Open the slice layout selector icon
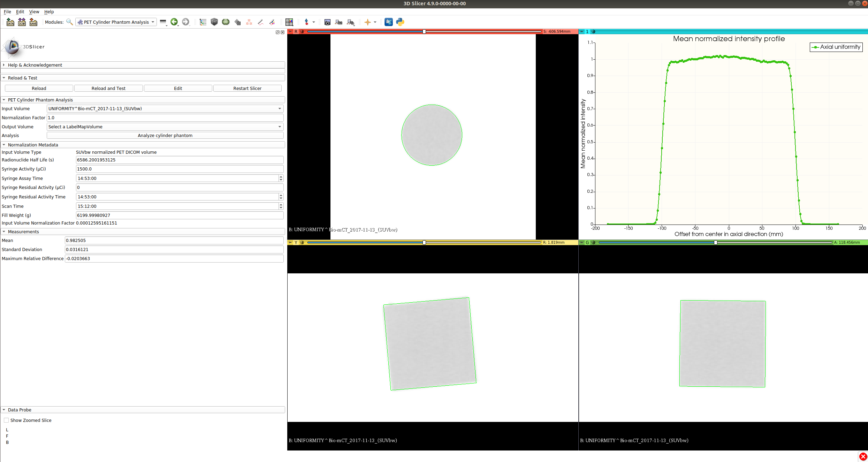 (289, 22)
